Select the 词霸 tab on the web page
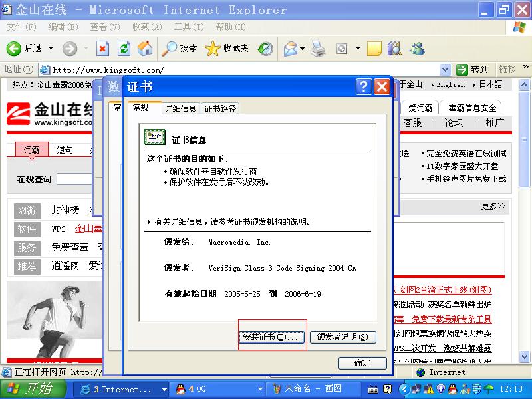This screenshot has height=399, width=532. point(31,150)
